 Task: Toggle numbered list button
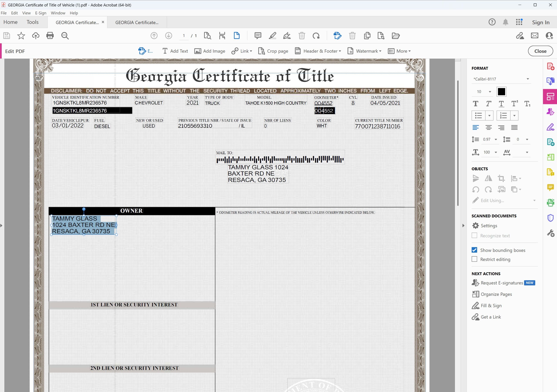[504, 116]
